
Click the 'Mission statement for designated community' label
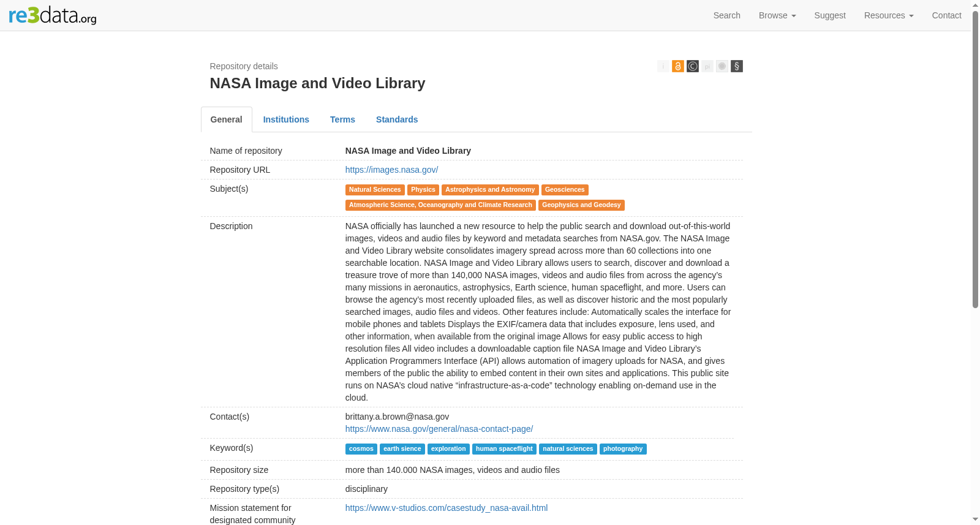point(252,514)
